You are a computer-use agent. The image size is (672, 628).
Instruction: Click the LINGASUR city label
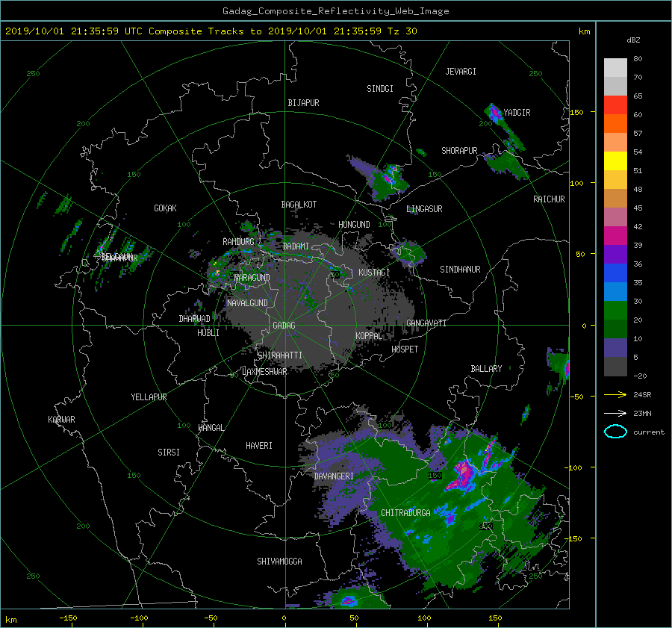pyautogui.click(x=424, y=209)
